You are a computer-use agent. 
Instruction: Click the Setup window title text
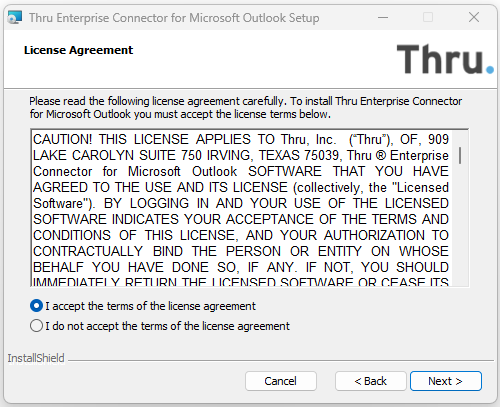[x=174, y=18]
